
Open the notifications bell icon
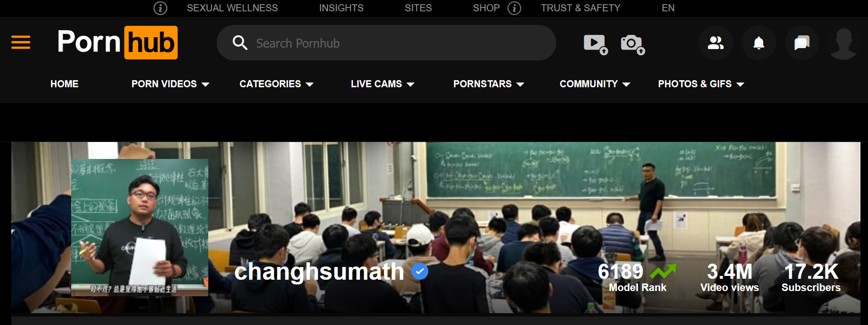coord(759,43)
